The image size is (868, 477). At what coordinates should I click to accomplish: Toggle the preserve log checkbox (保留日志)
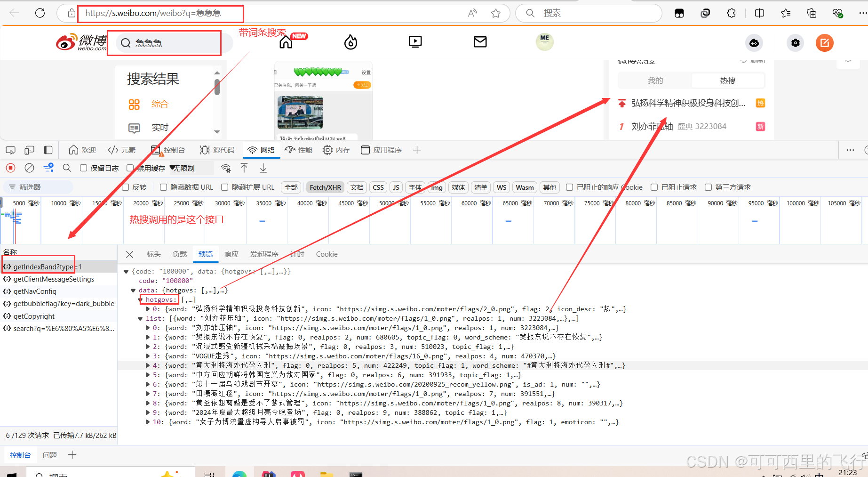pyautogui.click(x=83, y=168)
